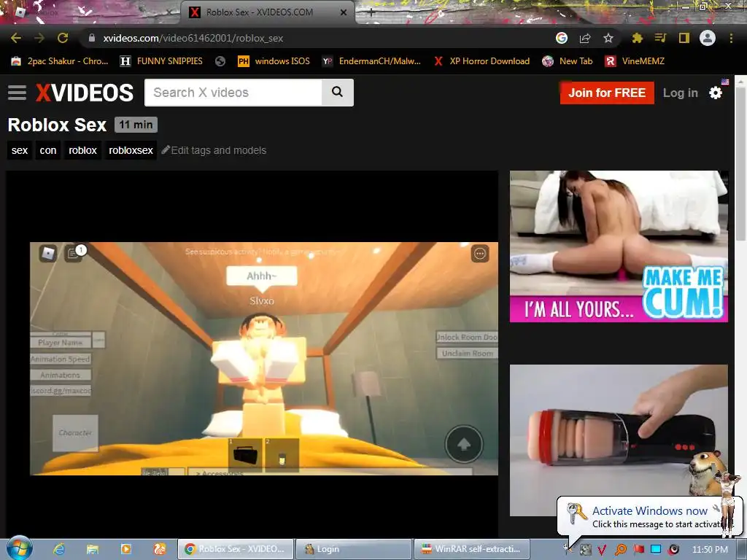The width and height of the screenshot is (747, 560).
Task: Click the unnamed globe bookmark icon
Action: click(220, 61)
